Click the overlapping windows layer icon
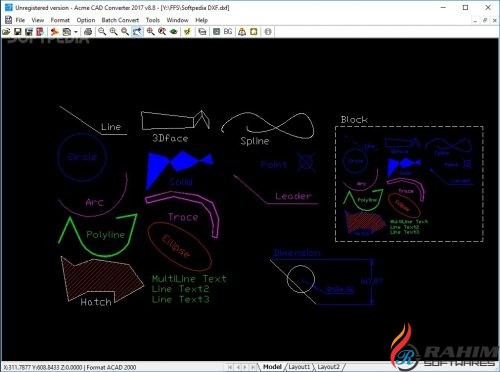 pyautogui.click(x=202, y=32)
